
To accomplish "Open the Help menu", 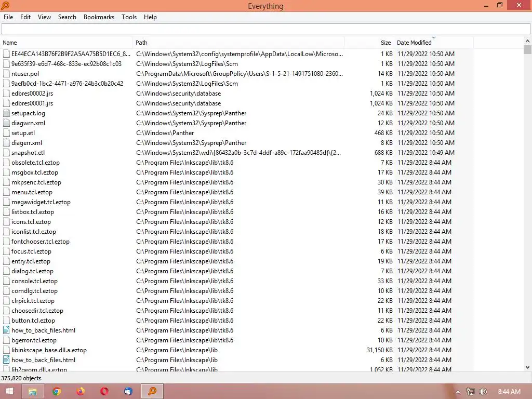I will pos(150,17).
